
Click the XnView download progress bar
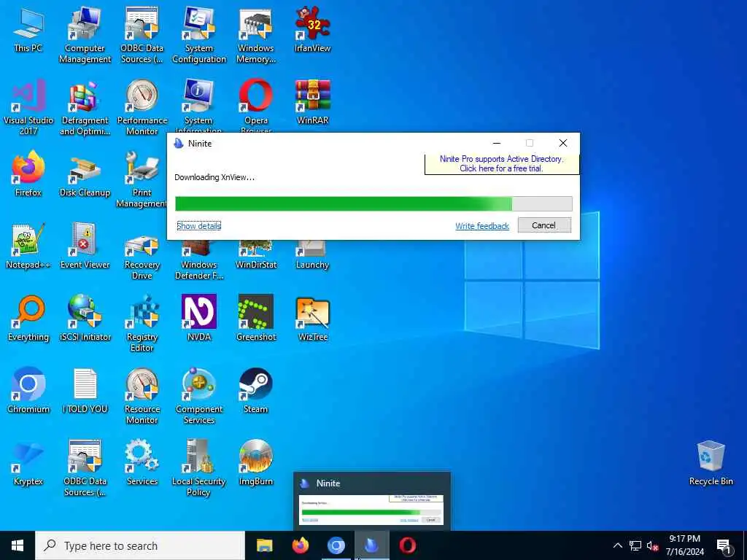point(373,204)
